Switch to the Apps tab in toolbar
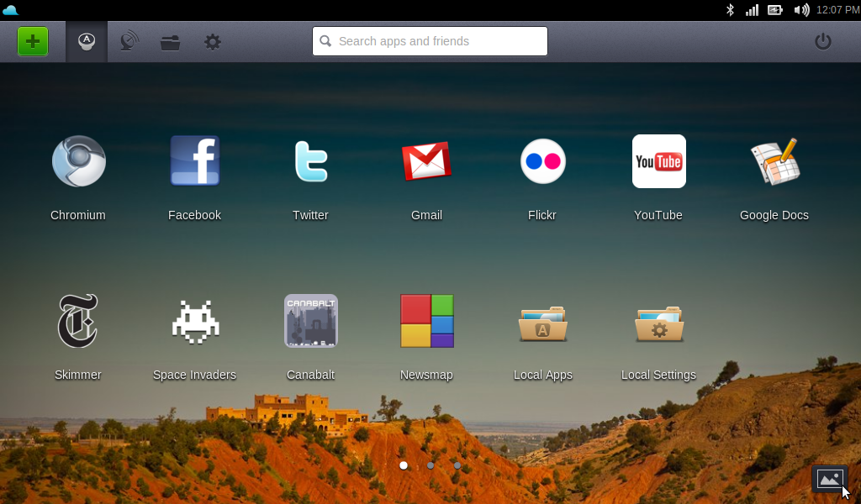This screenshot has width=861, height=504. pyautogui.click(x=87, y=41)
